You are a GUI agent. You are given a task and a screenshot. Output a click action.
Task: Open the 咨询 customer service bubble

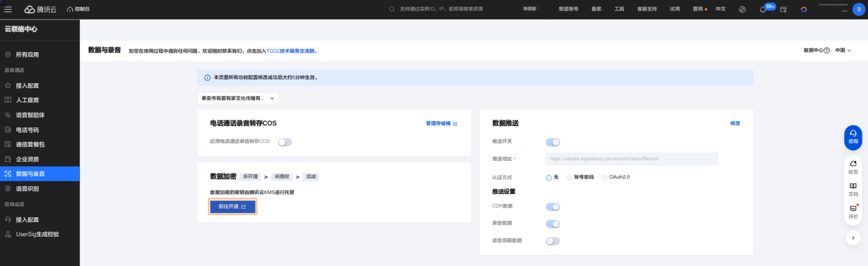[x=853, y=137]
